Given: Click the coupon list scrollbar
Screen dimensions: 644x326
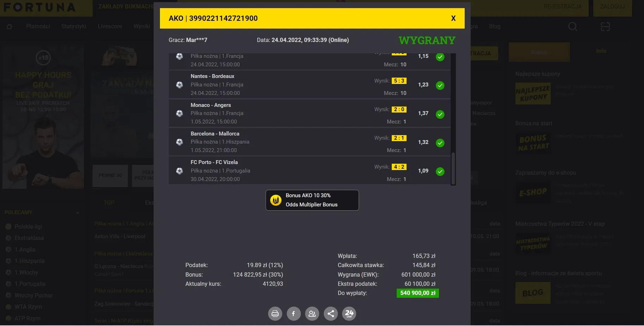Looking at the screenshot, I should coord(453,168).
